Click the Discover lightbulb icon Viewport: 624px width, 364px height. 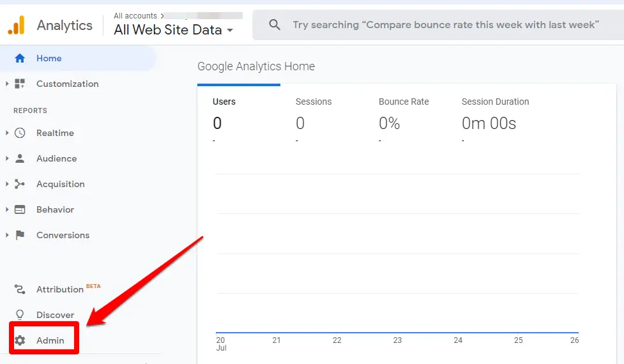click(20, 315)
